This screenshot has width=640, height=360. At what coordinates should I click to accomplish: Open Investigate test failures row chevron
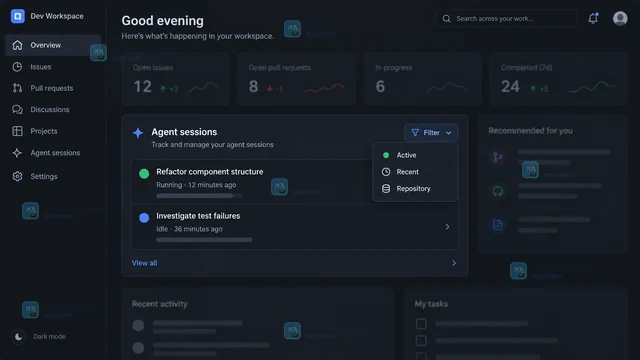(x=447, y=227)
